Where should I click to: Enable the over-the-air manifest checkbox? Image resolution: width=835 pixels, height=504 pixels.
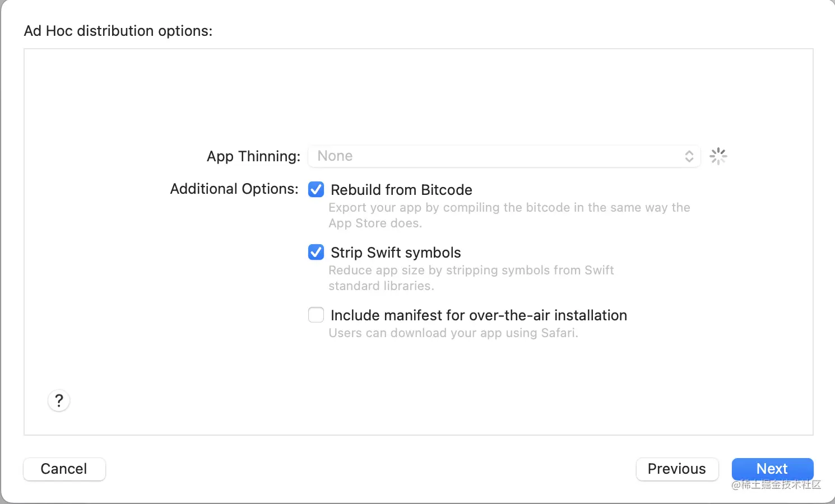tap(316, 315)
